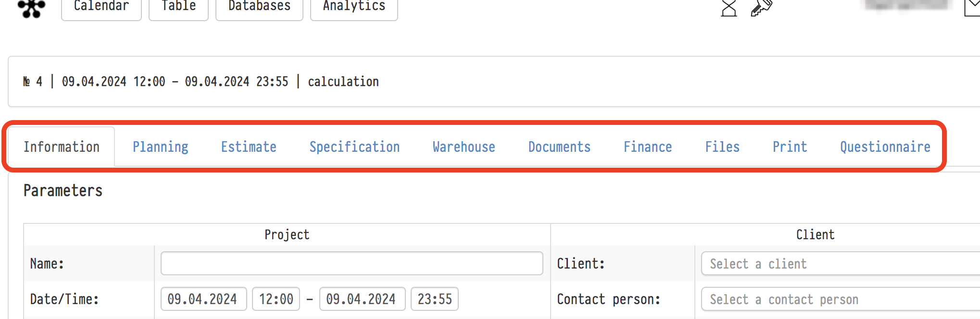Go to Databases section
The image size is (980, 319).
pyautogui.click(x=259, y=7)
